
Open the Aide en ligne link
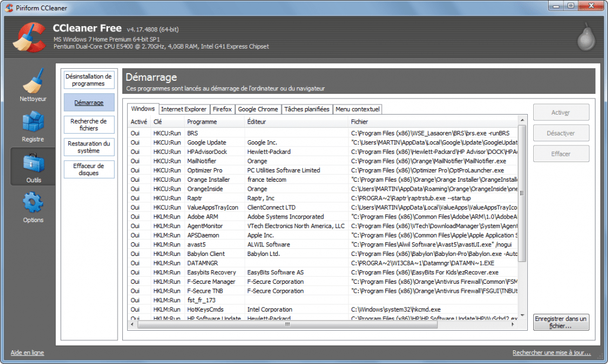27,353
